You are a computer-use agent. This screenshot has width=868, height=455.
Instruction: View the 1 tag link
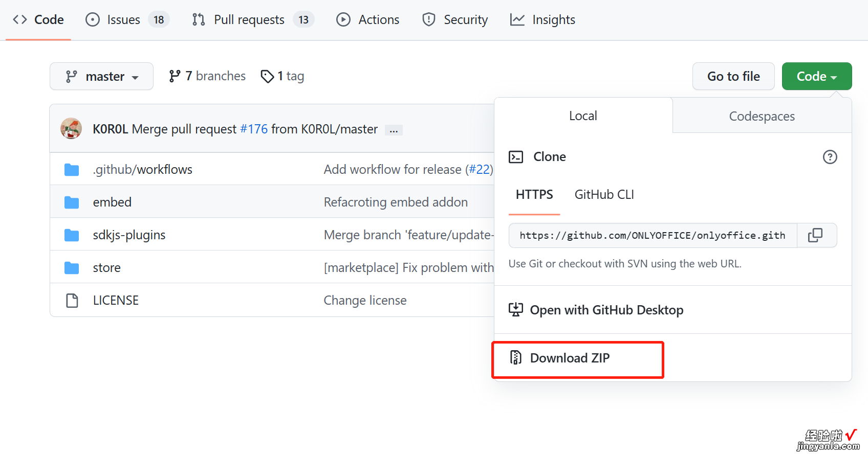pos(282,76)
